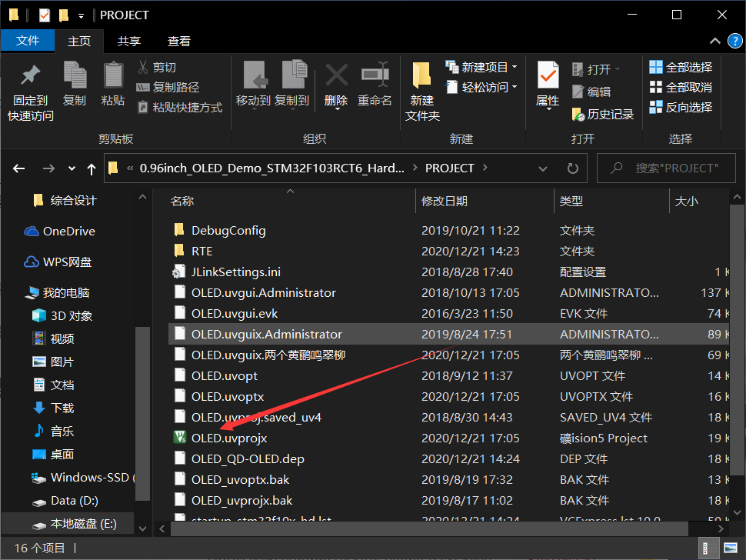Click Copy path (复制路径)
746x560 pixels.
pyautogui.click(x=168, y=87)
